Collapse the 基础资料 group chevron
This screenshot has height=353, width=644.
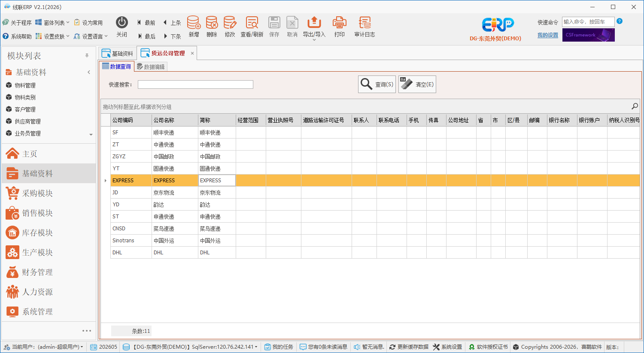(89, 72)
